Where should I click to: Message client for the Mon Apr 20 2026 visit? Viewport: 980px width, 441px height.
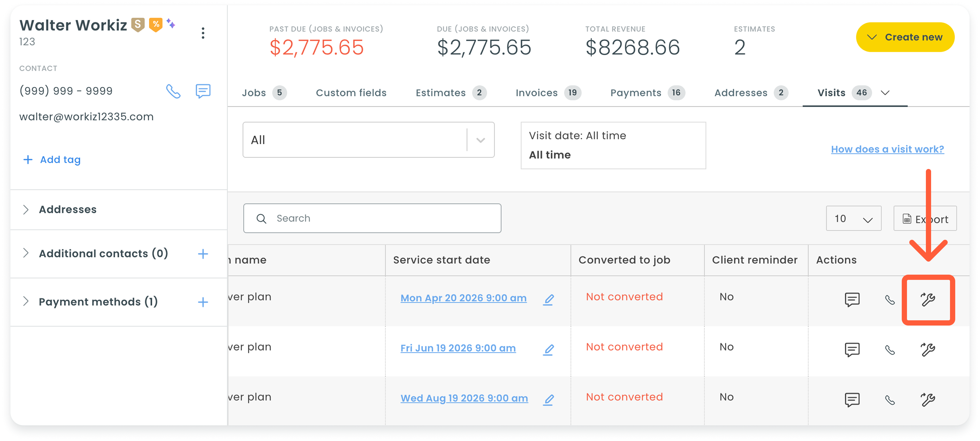point(852,300)
